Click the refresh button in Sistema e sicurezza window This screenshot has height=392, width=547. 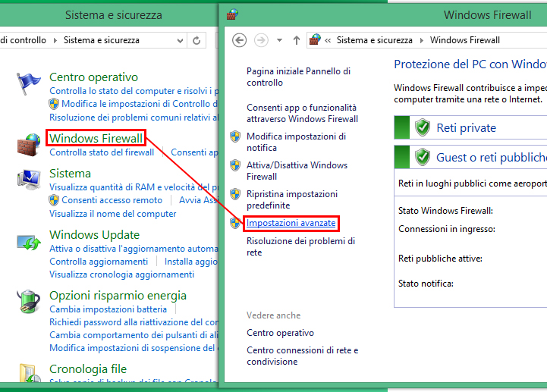click(196, 40)
